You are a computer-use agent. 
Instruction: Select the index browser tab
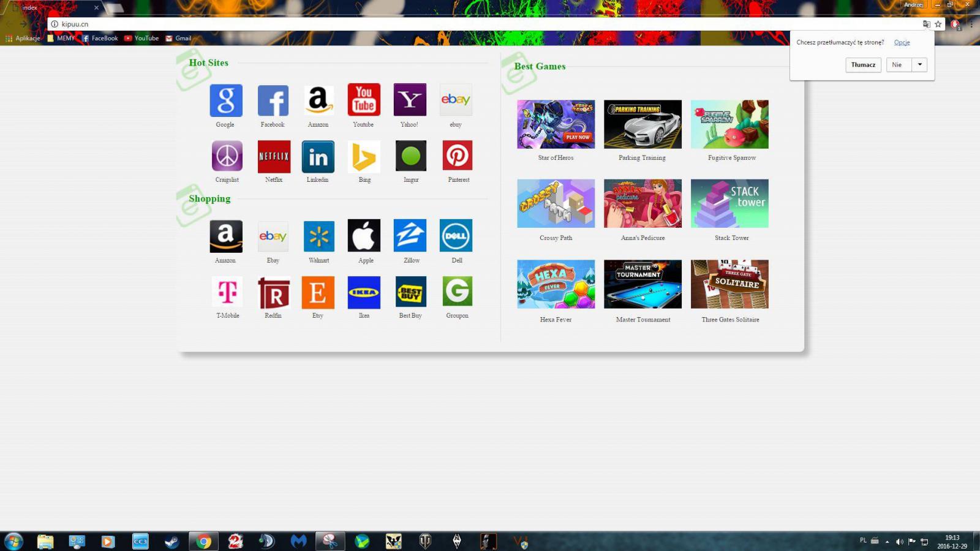tap(54, 8)
